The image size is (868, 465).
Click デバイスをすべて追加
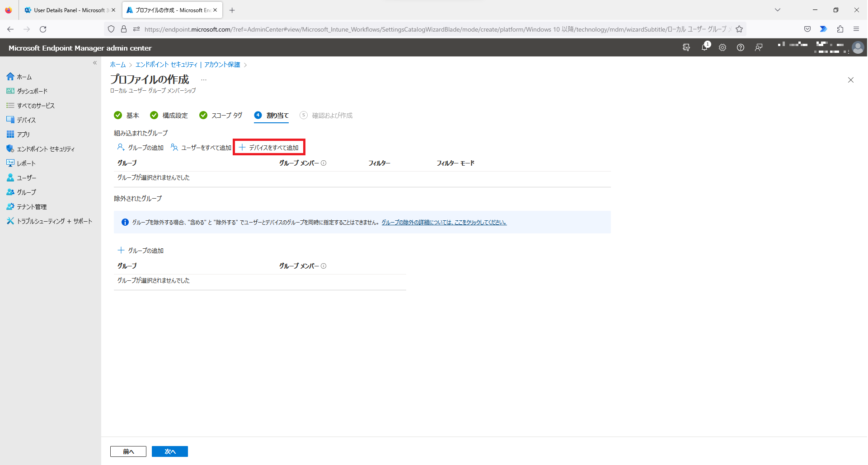(269, 148)
